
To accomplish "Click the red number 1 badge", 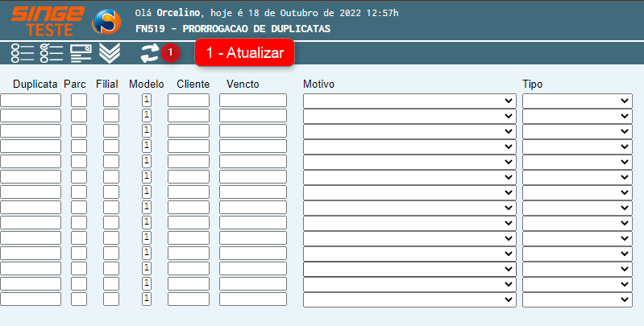I will (x=170, y=53).
